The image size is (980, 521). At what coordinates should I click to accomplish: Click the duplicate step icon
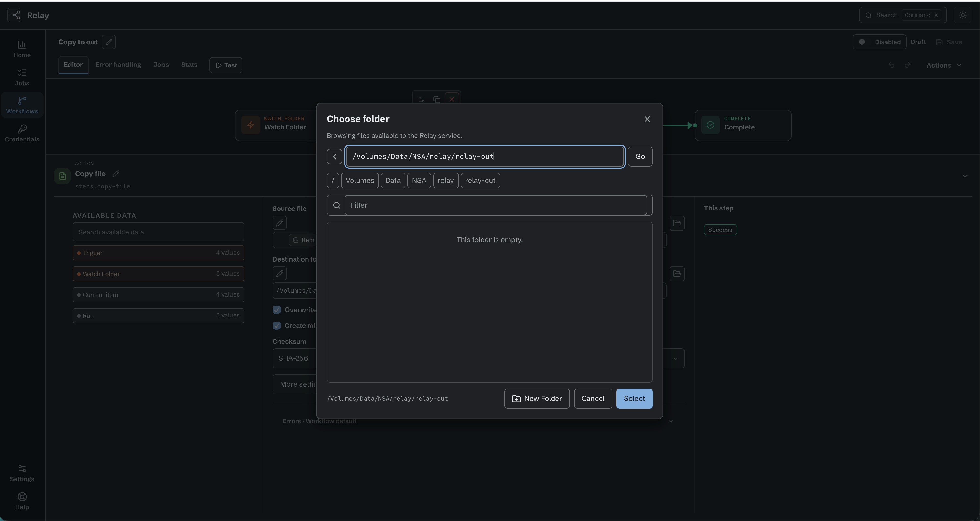(437, 99)
